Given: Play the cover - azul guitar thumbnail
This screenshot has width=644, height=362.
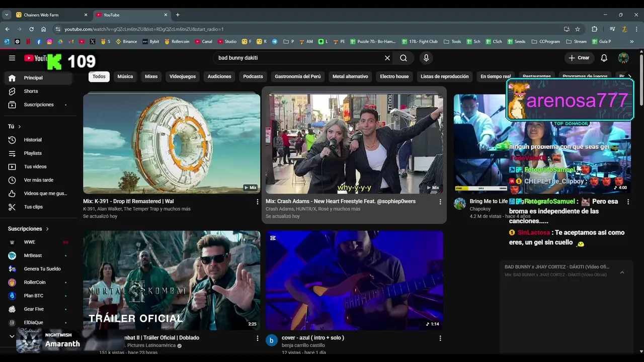Looking at the screenshot, I should pos(354,281).
